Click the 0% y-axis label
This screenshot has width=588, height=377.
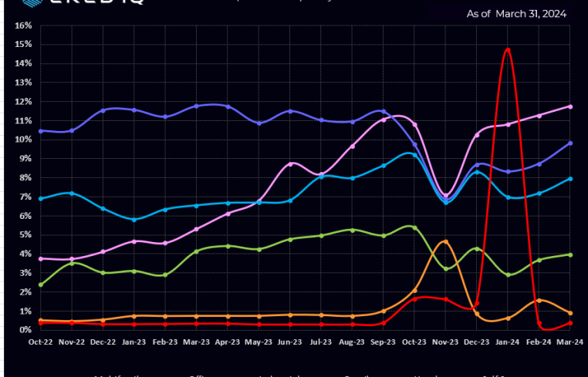pyautogui.click(x=25, y=330)
